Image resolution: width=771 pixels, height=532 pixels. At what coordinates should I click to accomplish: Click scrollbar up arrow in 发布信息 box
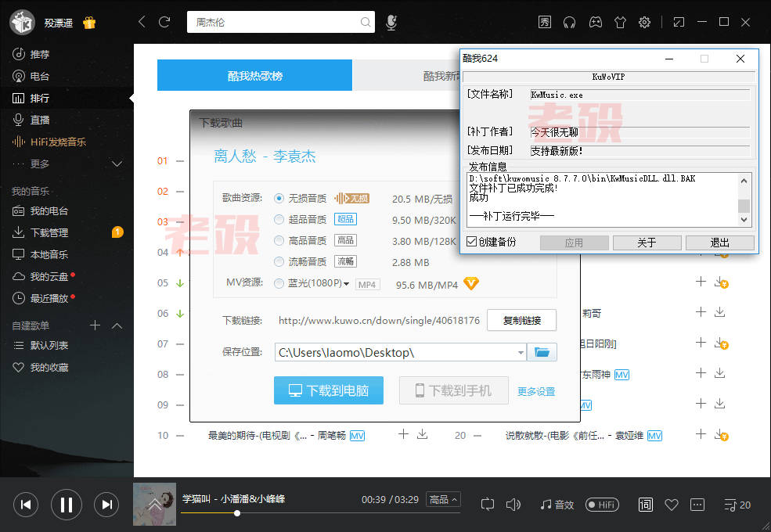click(744, 181)
